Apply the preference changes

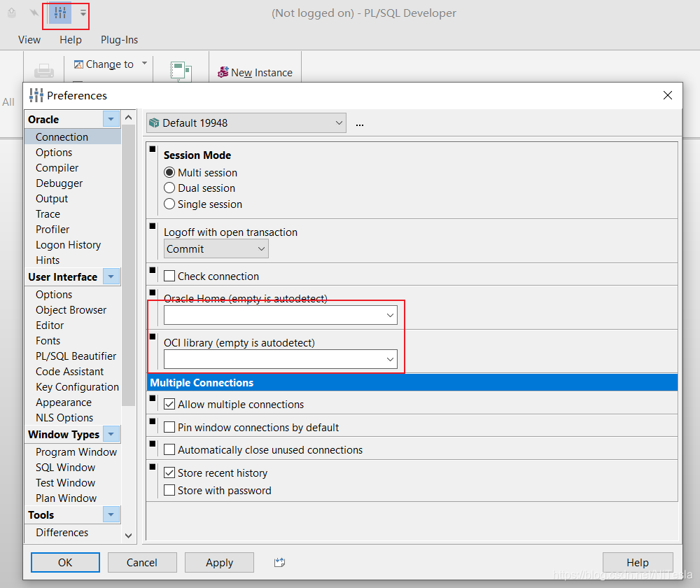219,563
